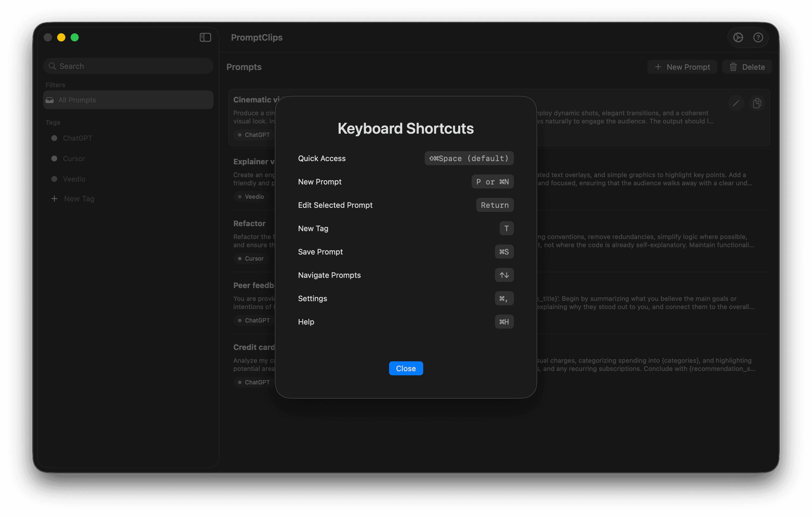The height and width of the screenshot is (516, 812).
Task: Click the plus icon for New Tag
Action: 54,199
